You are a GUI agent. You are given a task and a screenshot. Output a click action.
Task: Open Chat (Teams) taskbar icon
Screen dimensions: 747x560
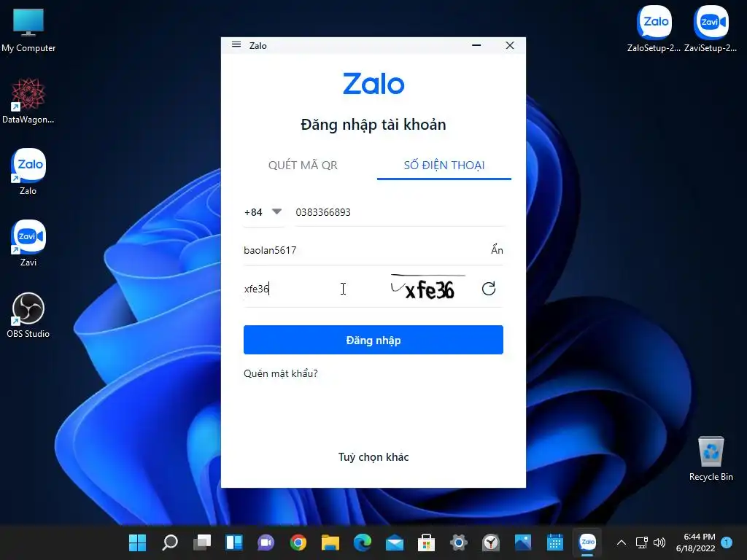(x=266, y=542)
